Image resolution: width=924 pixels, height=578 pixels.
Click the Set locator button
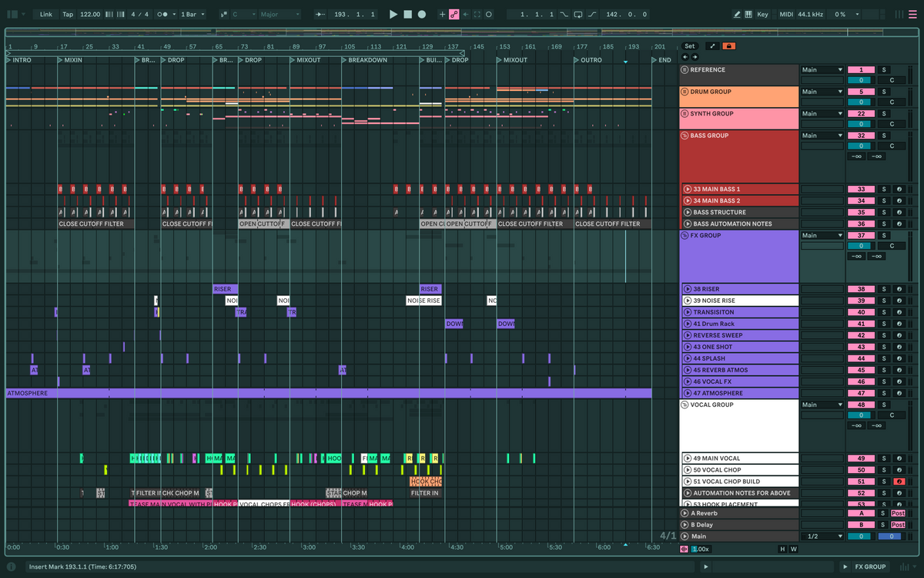tap(689, 45)
